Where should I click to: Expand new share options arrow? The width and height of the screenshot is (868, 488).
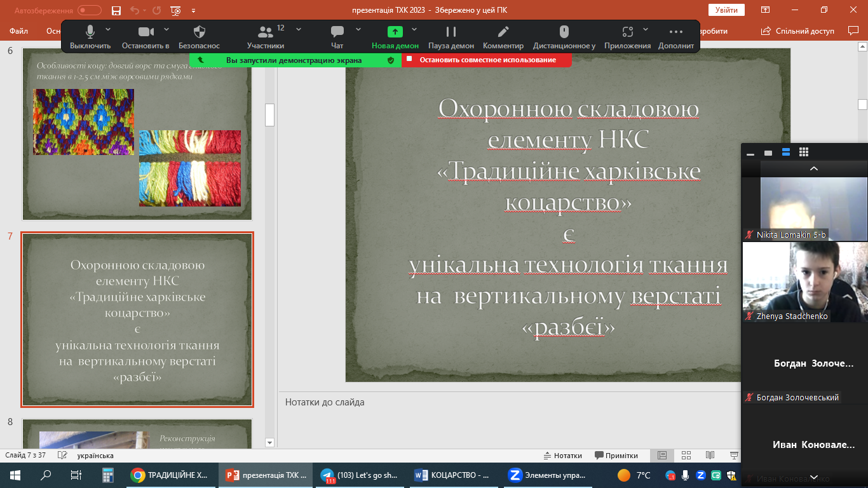click(414, 29)
